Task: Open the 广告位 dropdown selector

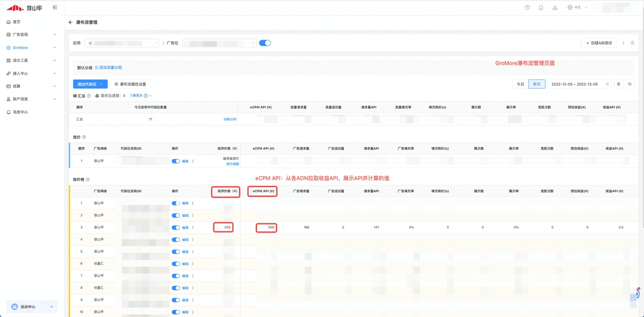Action: [219, 43]
